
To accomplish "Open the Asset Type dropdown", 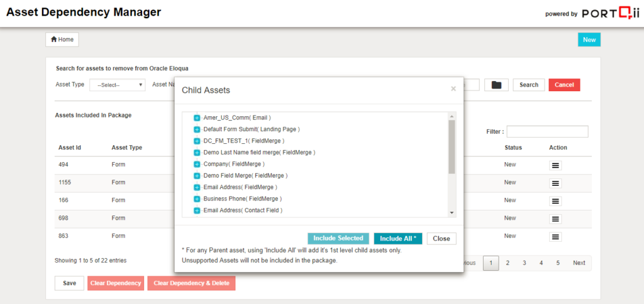I will (118, 85).
